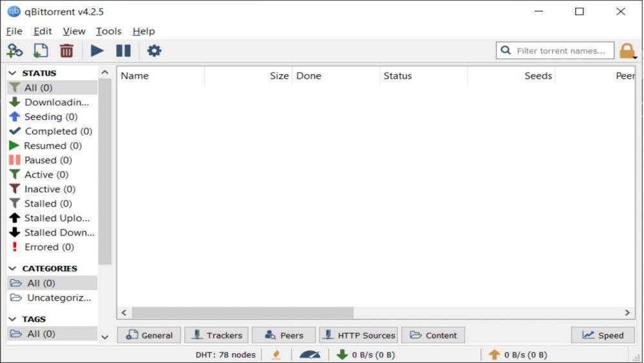Open the Help menu
This screenshot has width=644, height=363.
(144, 31)
